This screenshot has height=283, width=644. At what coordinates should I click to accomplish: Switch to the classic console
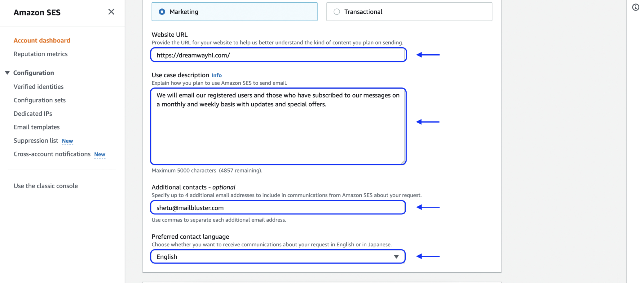tap(46, 186)
